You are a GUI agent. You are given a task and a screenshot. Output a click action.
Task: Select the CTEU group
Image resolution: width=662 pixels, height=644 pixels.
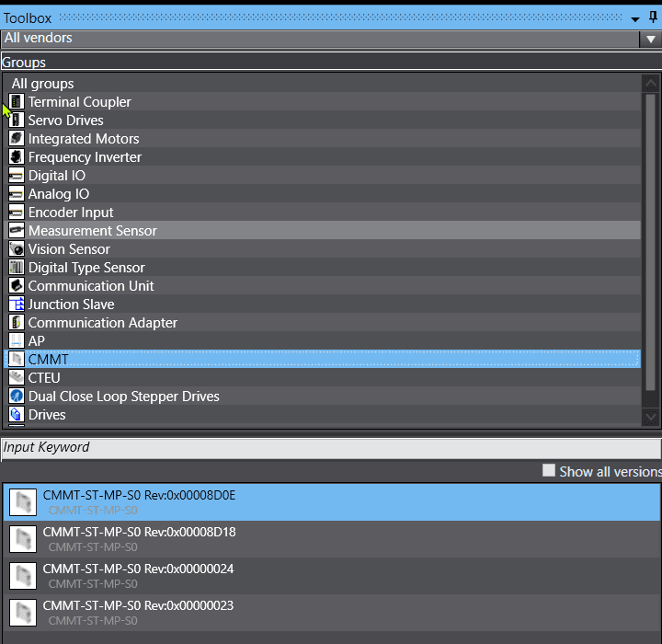323,377
